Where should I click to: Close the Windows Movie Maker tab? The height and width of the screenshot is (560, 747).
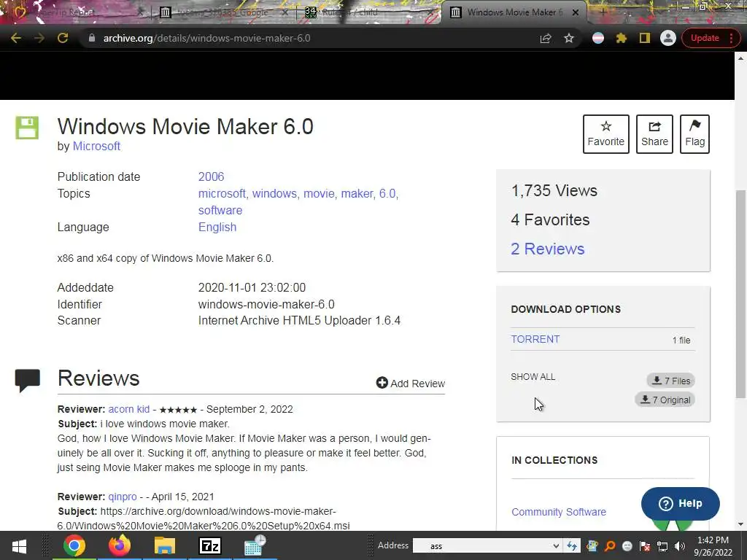[x=576, y=13]
